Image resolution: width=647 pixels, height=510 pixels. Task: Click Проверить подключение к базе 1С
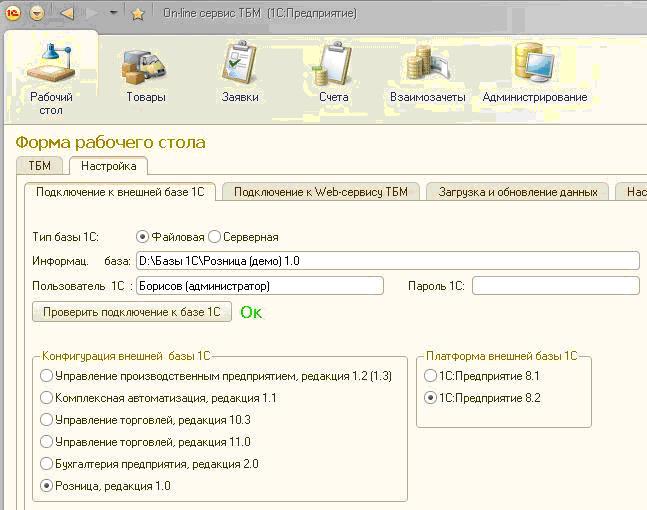pos(132,312)
